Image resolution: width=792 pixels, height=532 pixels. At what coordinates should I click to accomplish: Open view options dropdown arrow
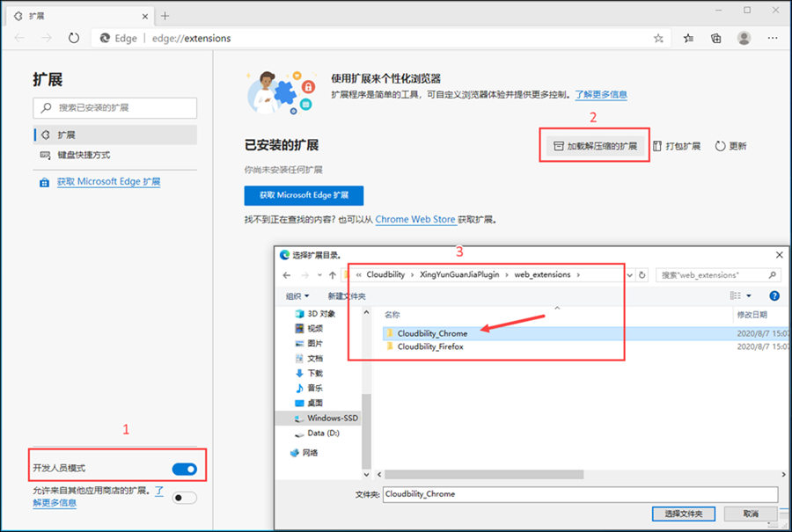click(x=749, y=295)
